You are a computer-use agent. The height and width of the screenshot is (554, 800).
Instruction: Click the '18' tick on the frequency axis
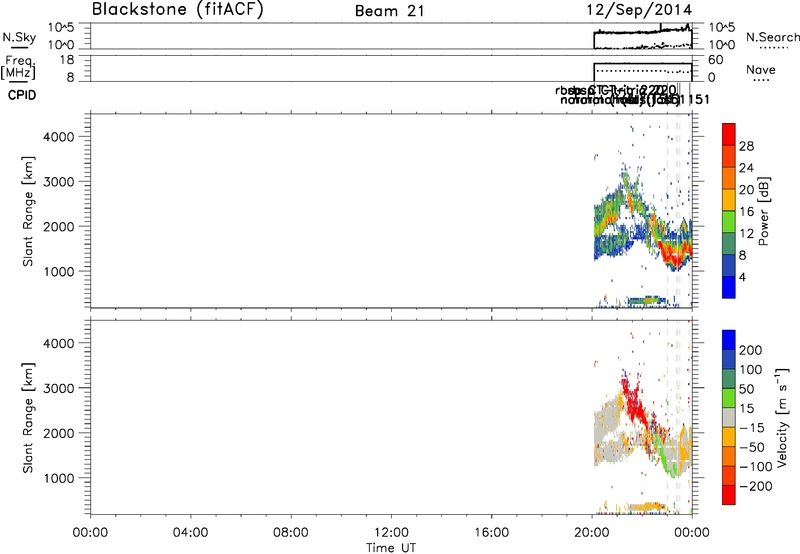click(67, 60)
